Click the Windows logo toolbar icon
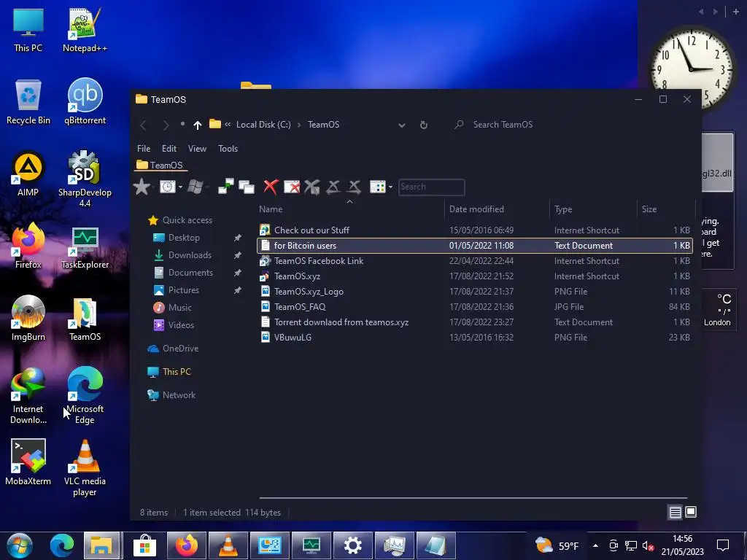The image size is (747, 560). coord(196,187)
